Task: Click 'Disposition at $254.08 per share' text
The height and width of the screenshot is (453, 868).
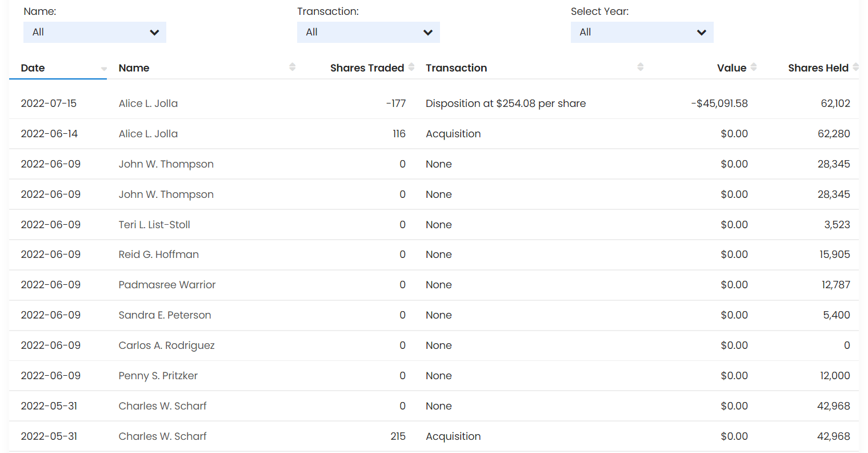Action: click(506, 104)
